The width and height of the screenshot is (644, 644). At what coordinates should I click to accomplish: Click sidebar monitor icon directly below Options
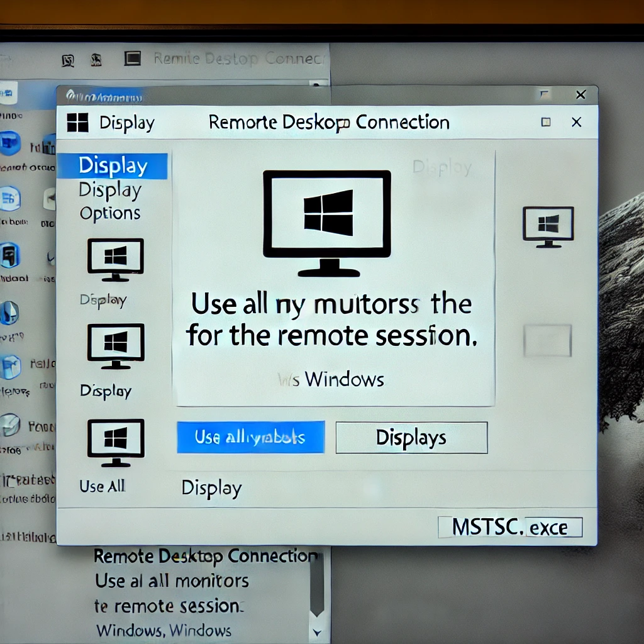[116, 260]
